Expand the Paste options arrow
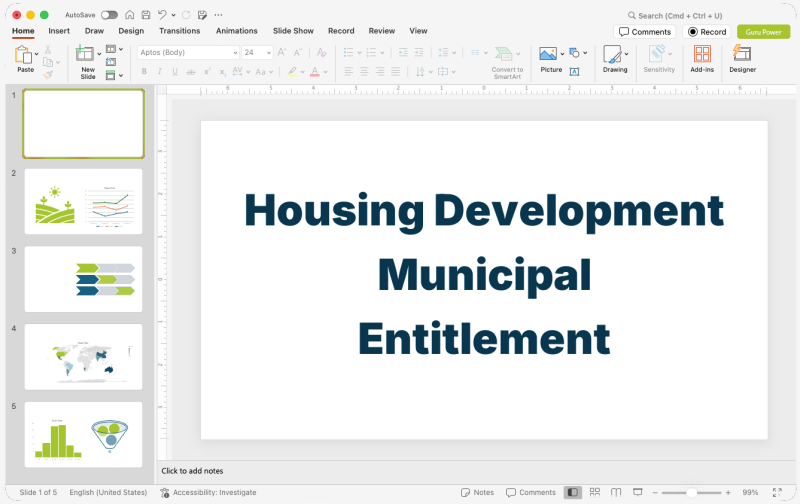This screenshot has height=504, width=800. (x=36, y=54)
